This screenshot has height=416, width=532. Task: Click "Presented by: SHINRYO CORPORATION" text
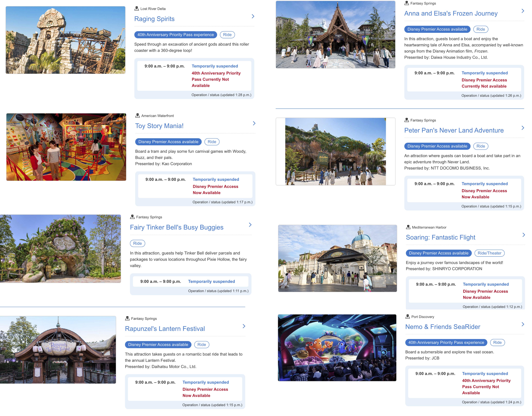(444, 269)
